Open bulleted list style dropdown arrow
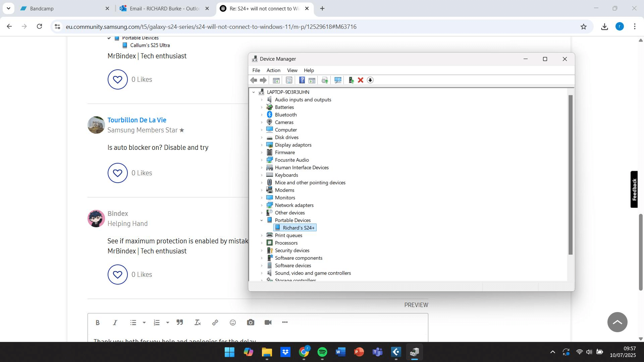Image resolution: width=644 pixels, height=362 pixels. tap(144, 322)
